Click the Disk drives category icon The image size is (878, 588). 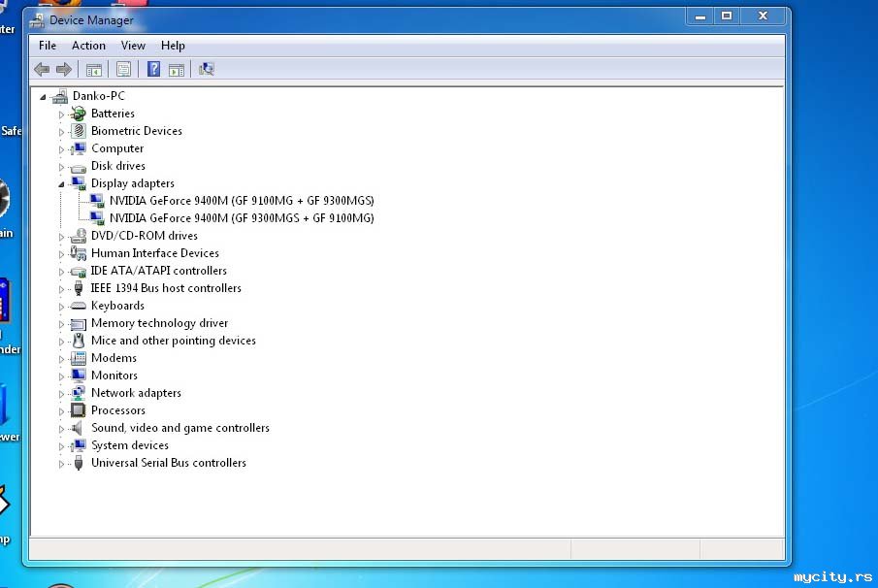pos(79,167)
